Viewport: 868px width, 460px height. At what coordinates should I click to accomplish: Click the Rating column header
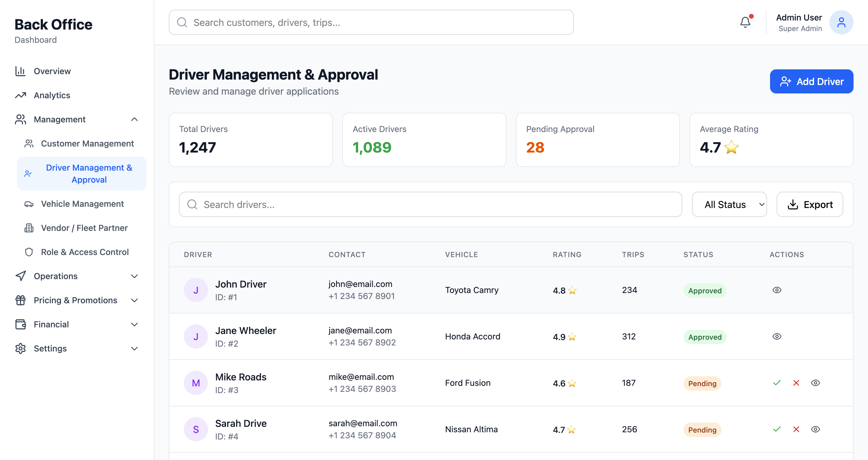pyautogui.click(x=567, y=255)
